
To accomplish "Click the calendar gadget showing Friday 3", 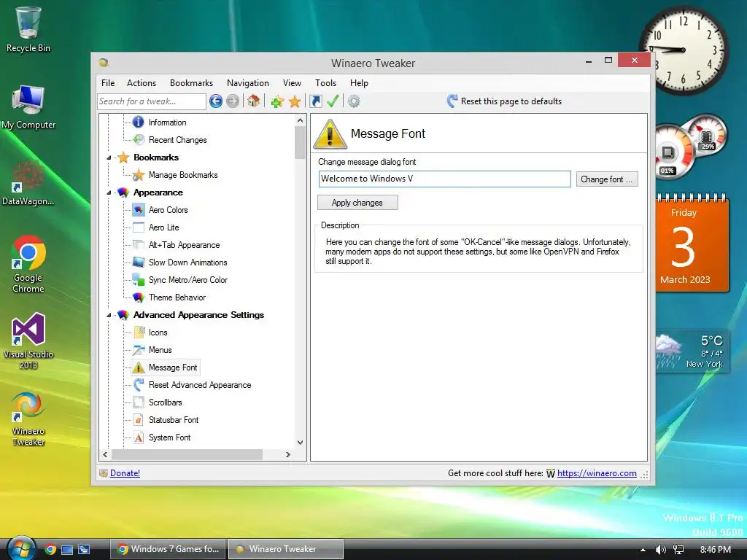I will 692,243.
